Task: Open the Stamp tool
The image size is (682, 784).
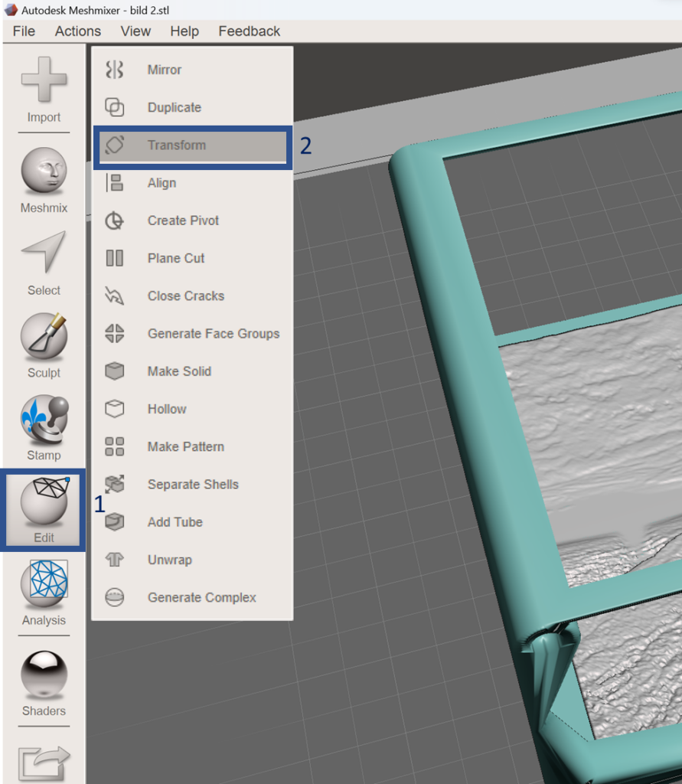Action: pyautogui.click(x=44, y=428)
